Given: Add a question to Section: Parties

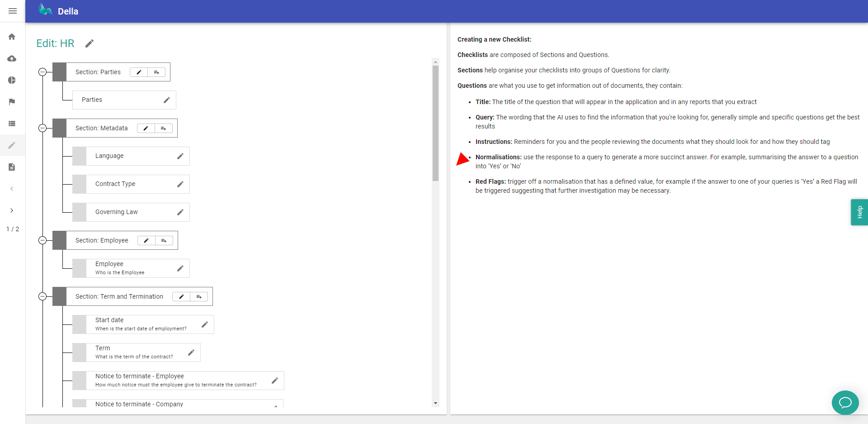Looking at the screenshot, I should 156,72.
